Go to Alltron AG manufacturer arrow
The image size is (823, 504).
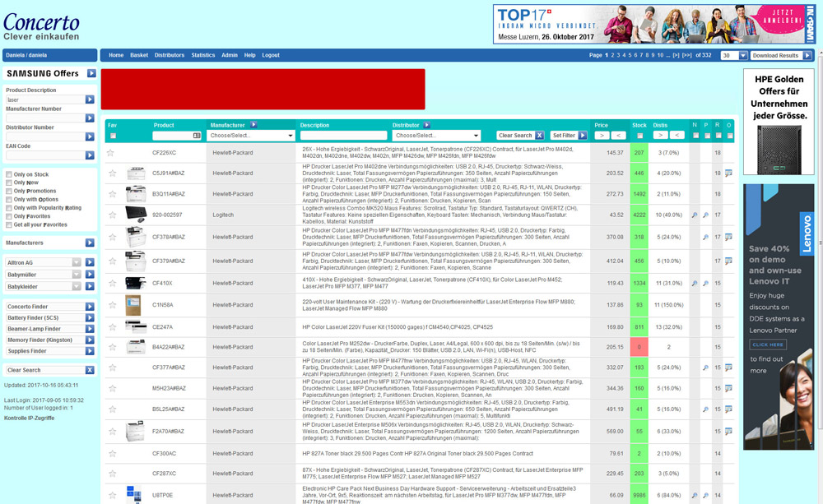90,262
